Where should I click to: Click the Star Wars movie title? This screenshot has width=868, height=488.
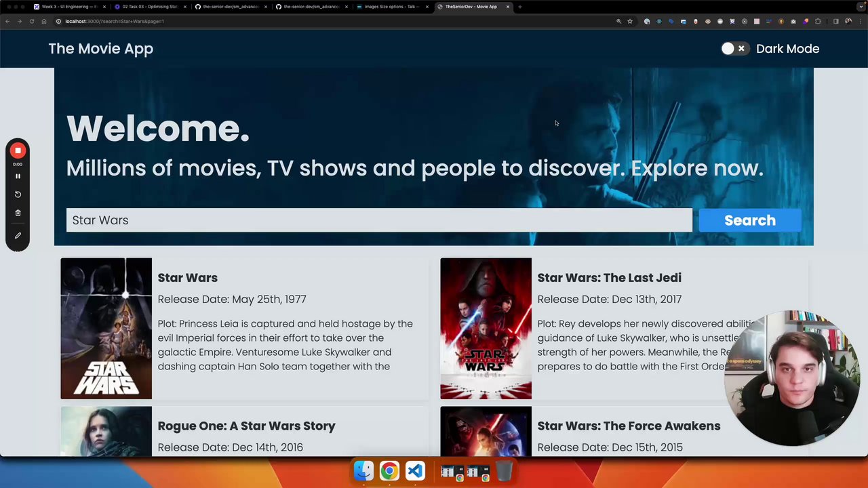[188, 278]
